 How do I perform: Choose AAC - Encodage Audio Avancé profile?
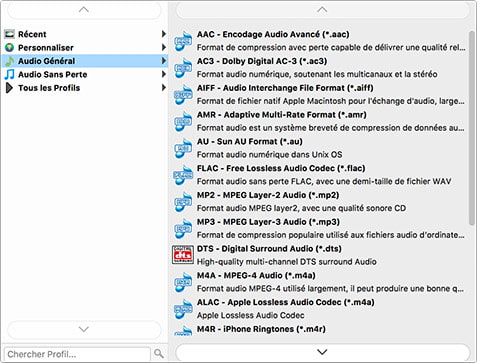(320, 41)
